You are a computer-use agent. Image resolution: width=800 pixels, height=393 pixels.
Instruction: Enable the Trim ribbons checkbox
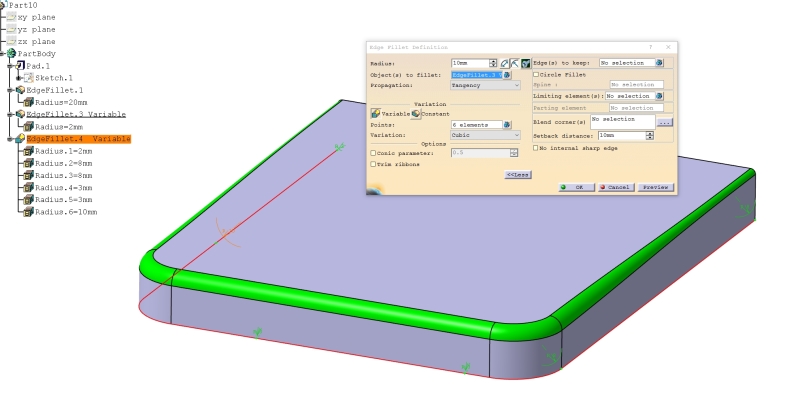[x=373, y=164]
